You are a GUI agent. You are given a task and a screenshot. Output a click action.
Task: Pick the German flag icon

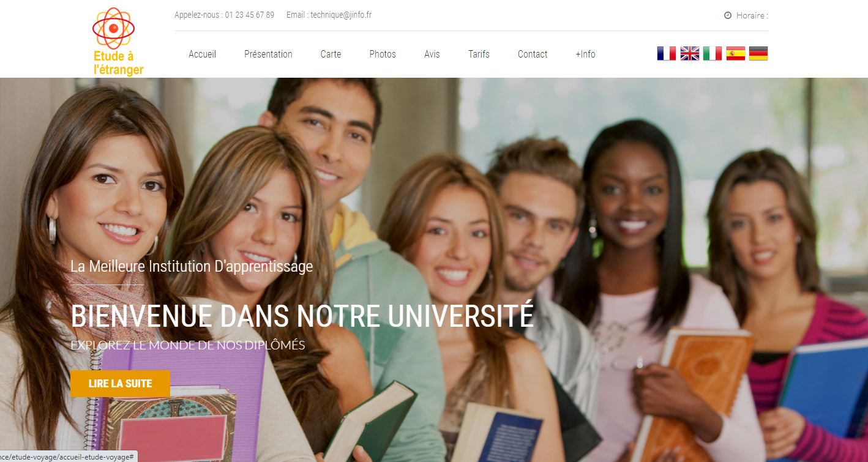click(x=758, y=54)
